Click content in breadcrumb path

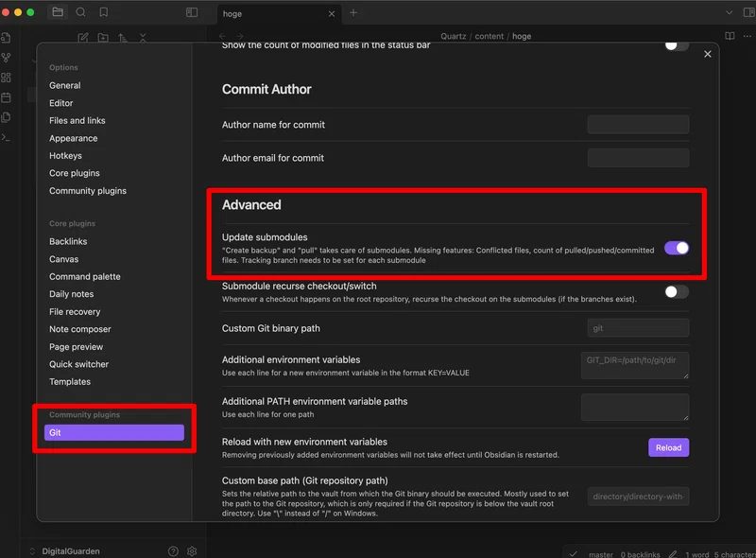[x=489, y=36]
